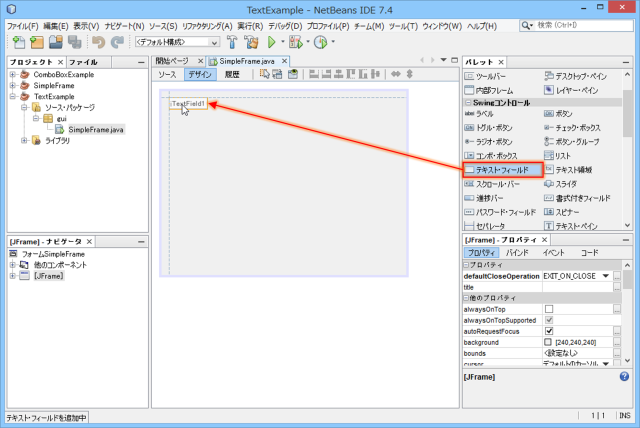This screenshot has width=640, height=428.
Task: Expand the ライブラリ tree node
Action: pyautogui.click(x=24, y=141)
